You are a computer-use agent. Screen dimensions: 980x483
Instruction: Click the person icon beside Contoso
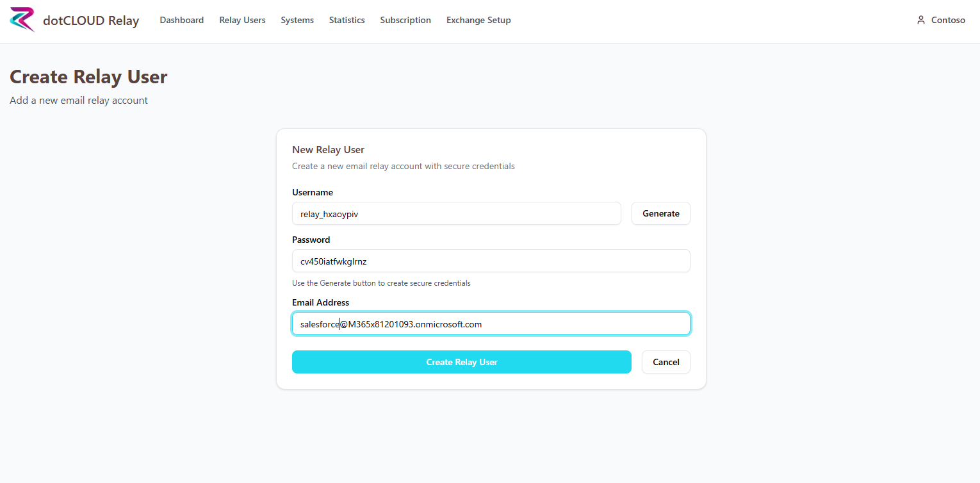tap(921, 19)
